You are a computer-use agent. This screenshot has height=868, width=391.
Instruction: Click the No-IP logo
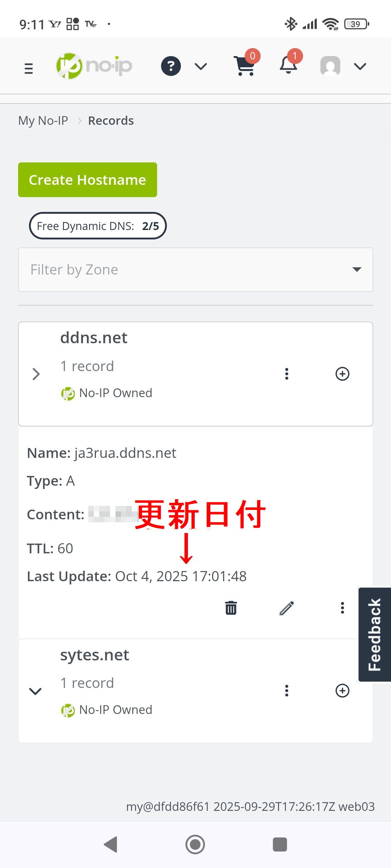pos(94,66)
